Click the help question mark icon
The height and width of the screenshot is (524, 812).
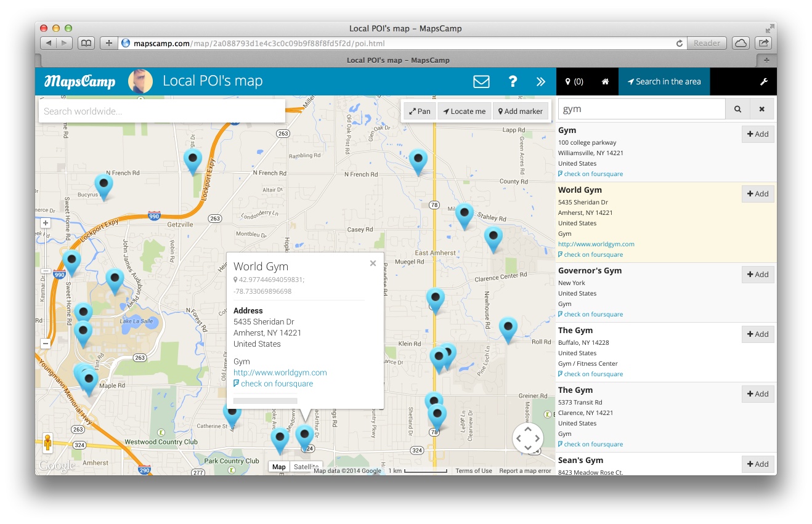click(512, 81)
